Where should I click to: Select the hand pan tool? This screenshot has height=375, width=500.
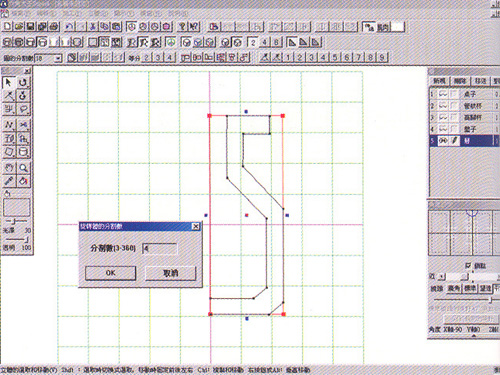[9, 168]
